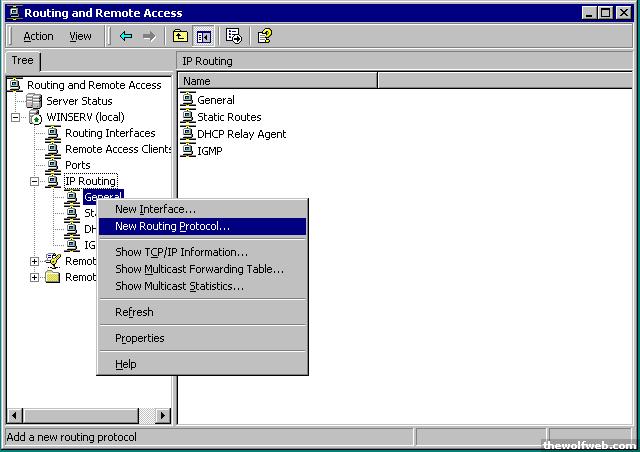The height and width of the screenshot is (452, 640).
Task: Choose New Routing Protocol from context menu
Action: (172, 226)
